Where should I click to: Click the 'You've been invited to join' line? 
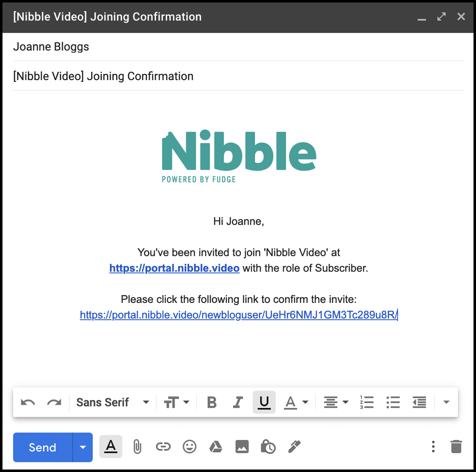pyautogui.click(x=238, y=253)
